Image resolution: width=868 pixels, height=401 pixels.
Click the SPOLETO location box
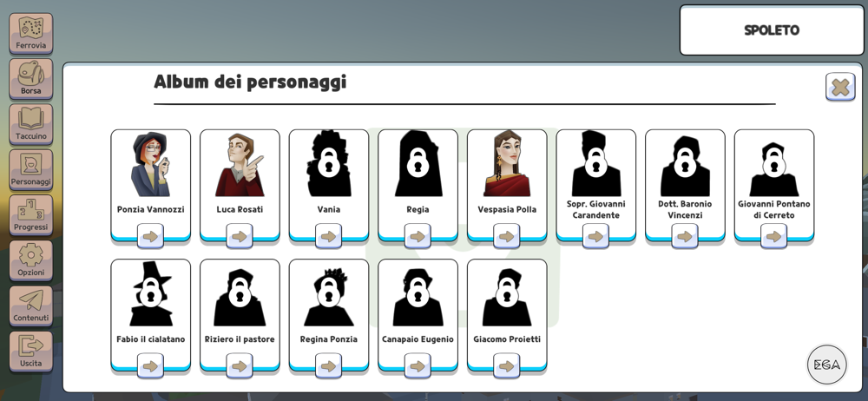coord(772,30)
